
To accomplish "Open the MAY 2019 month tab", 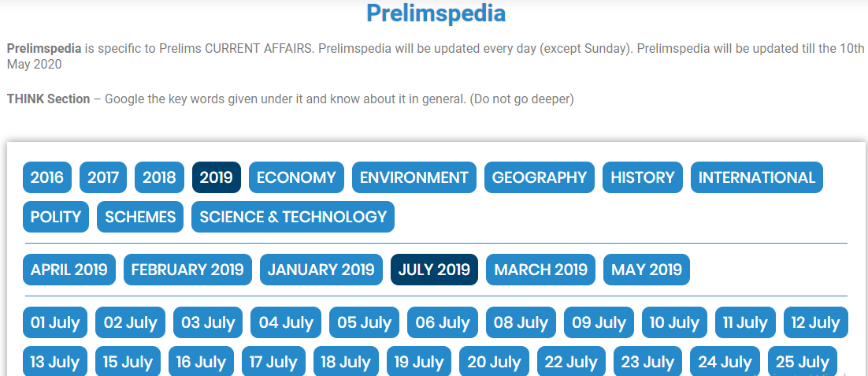I will pos(647,270).
